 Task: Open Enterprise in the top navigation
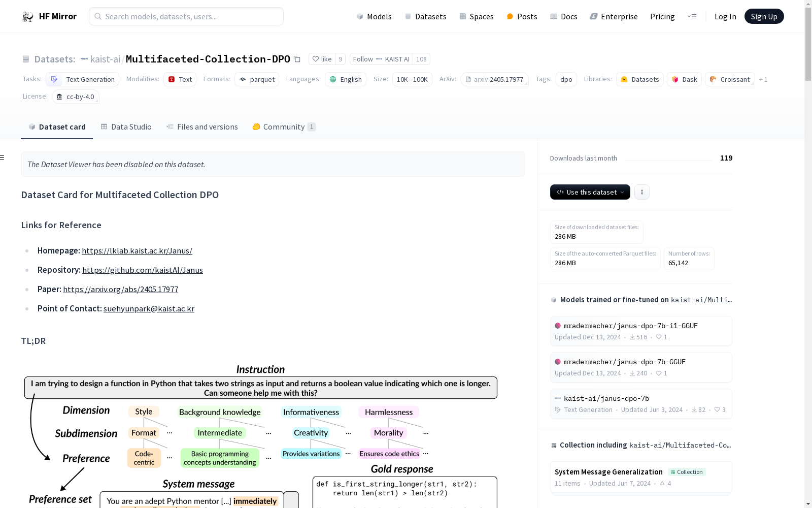(614, 17)
